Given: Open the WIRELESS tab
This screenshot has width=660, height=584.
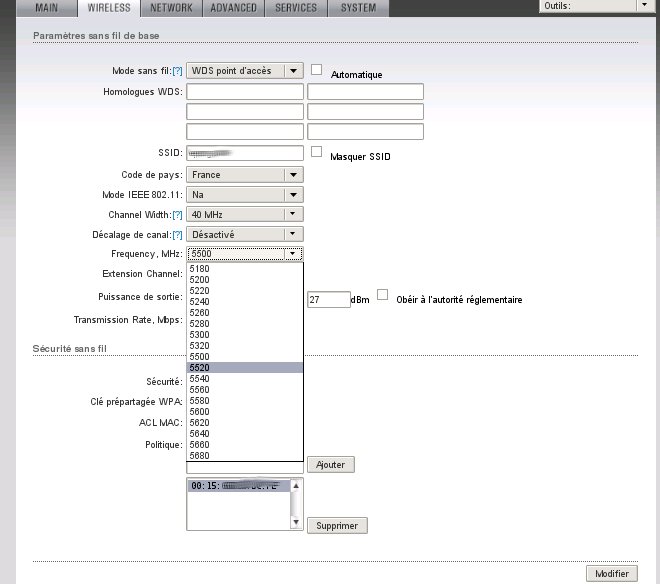Looking at the screenshot, I should [109, 8].
